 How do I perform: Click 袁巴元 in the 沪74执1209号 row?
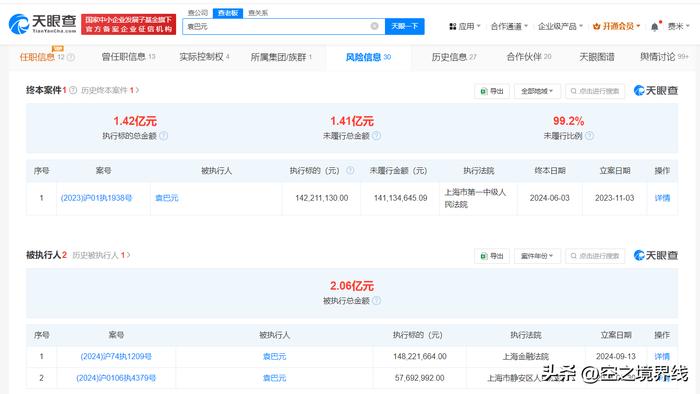(274, 356)
